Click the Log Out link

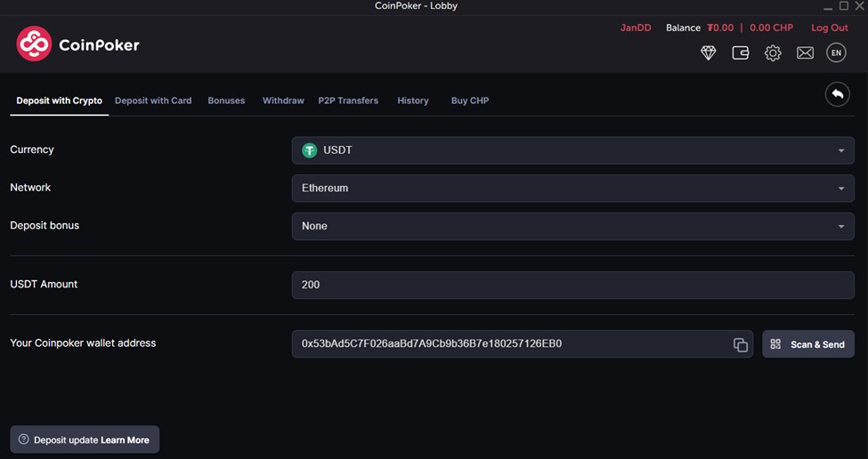click(x=829, y=28)
